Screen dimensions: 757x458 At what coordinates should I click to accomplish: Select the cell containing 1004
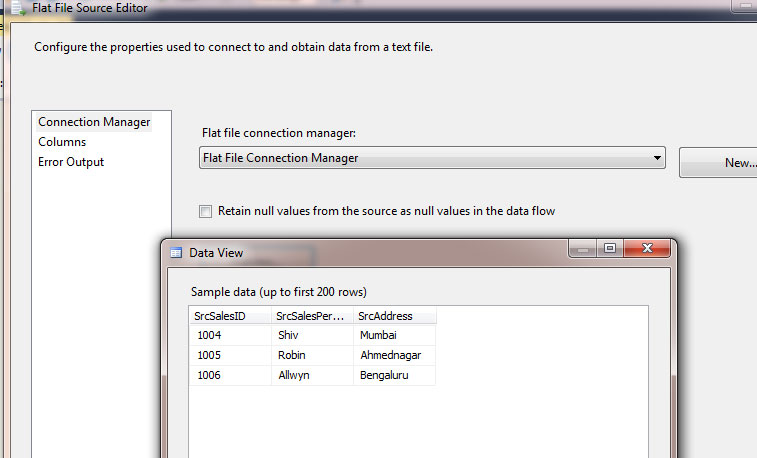230,335
